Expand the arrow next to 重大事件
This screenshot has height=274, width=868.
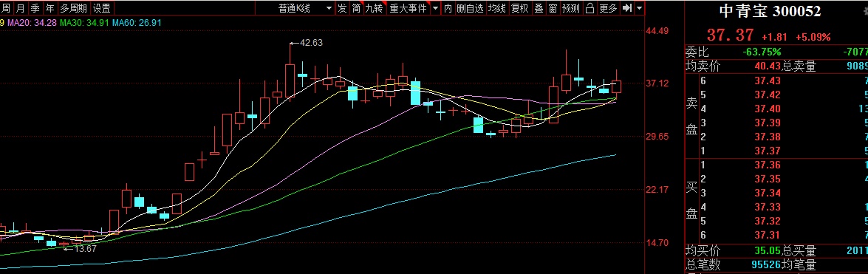(435, 7)
